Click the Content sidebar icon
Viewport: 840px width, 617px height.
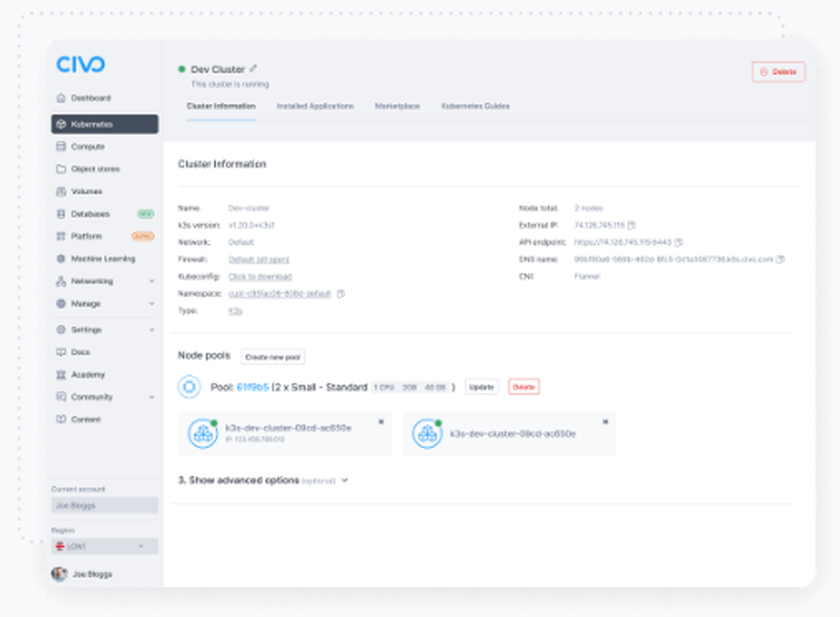(x=61, y=420)
